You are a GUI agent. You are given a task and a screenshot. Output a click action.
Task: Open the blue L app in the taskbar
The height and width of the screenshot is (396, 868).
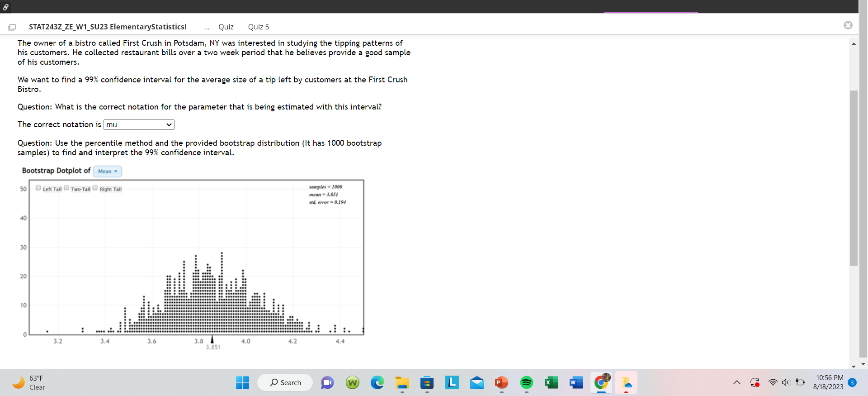click(452, 383)
